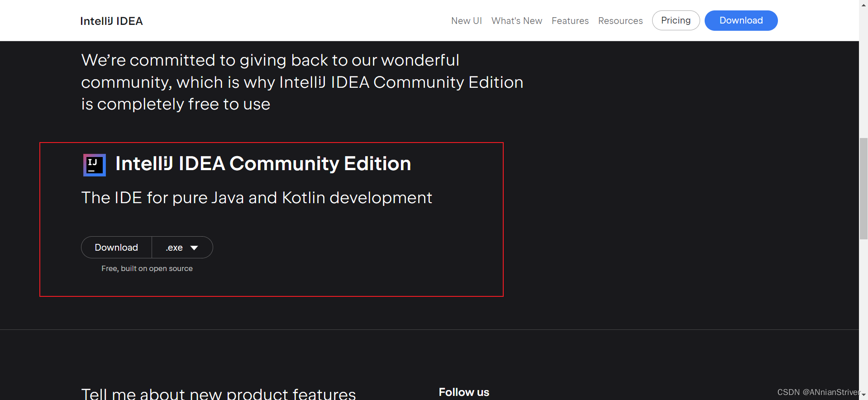
Task: Click the Pricing button
Action: pos(676,20)
